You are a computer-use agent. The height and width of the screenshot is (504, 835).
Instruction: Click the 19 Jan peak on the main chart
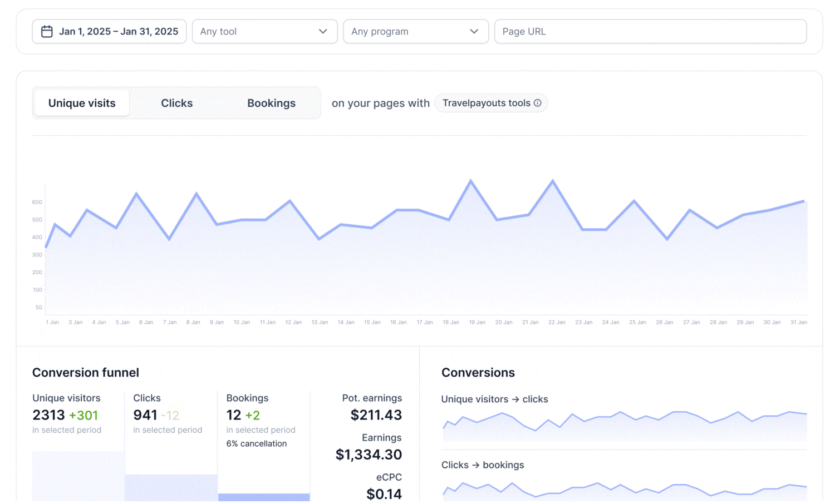coord(471,181)
